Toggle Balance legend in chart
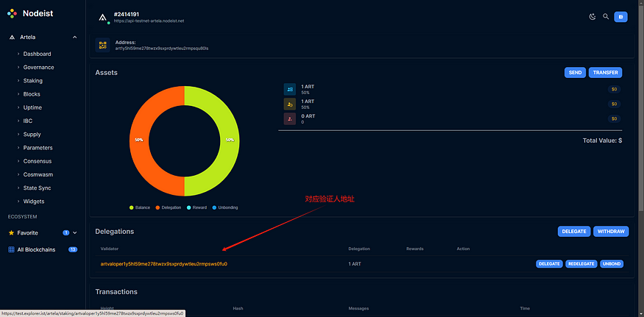Image resolution: width=644 pixels, height=317 pixels. coord(140,207)
